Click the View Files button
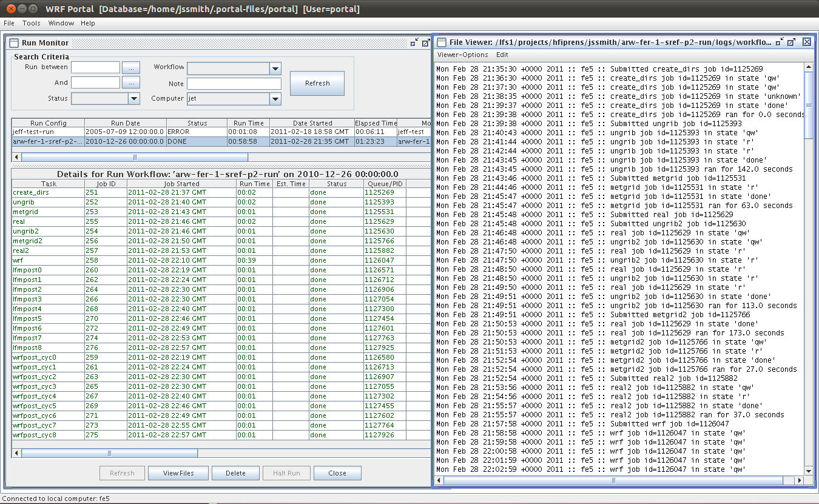This screenshot has height=504, width=819. (x=178, y=473)
